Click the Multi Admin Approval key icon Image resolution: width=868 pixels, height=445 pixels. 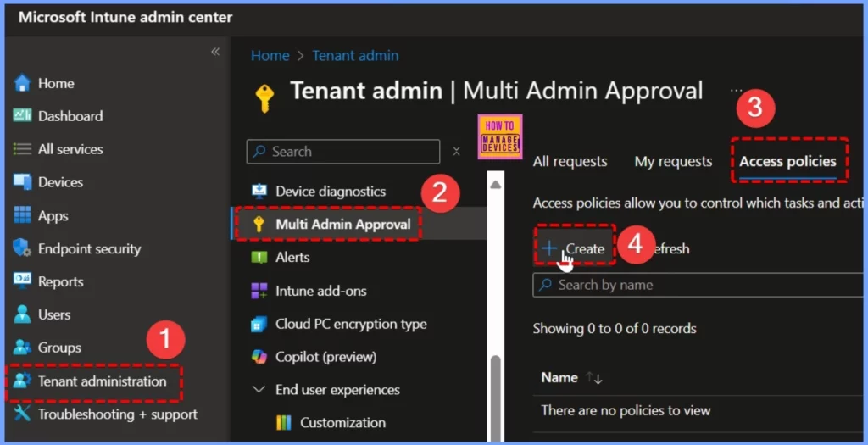(259, 224)
